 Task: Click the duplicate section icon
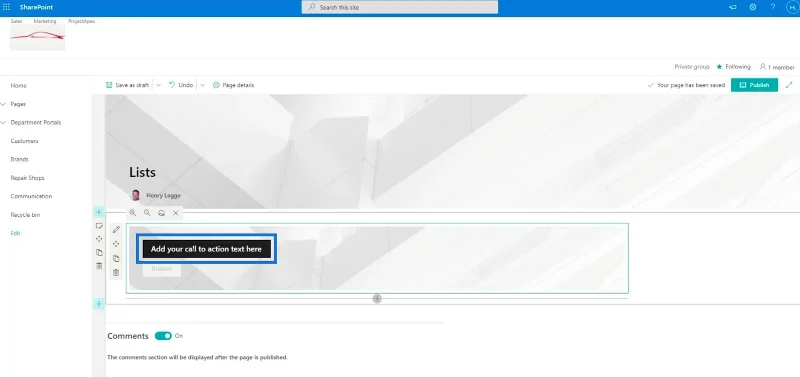click(99, 252)
